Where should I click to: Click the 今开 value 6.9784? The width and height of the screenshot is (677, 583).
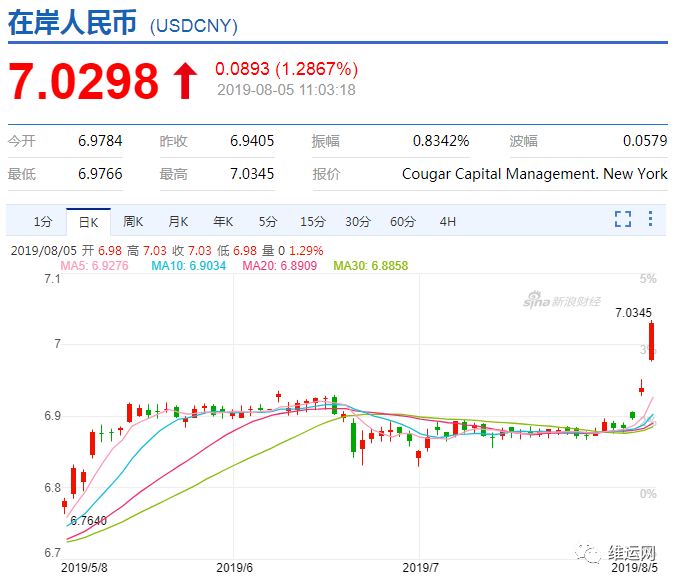[100, 141]
